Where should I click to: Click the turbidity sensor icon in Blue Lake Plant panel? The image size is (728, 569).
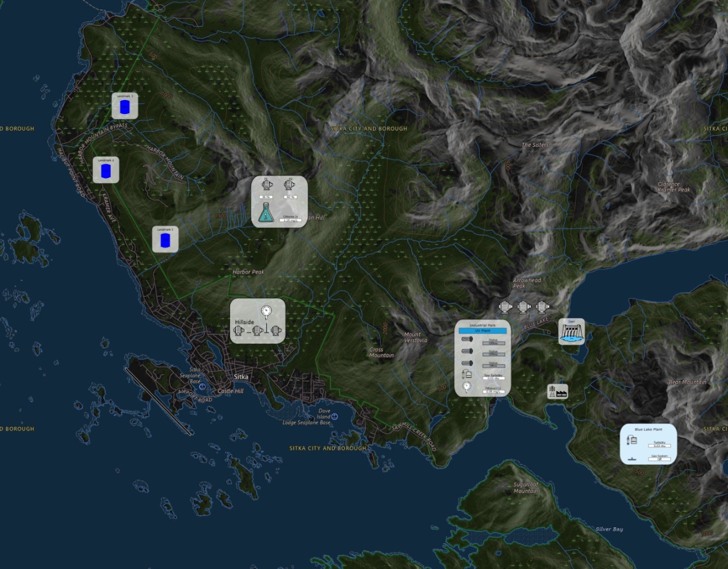(x=632, y=439)
